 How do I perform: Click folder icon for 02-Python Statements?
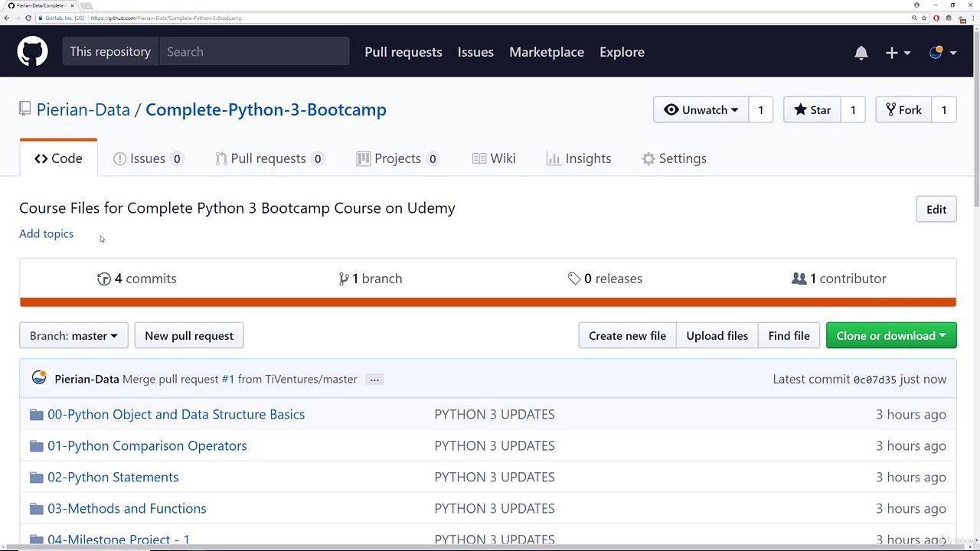[36, 478]
